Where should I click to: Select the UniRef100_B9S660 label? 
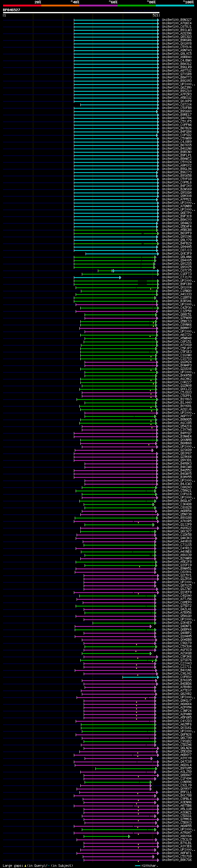point(177,111)
